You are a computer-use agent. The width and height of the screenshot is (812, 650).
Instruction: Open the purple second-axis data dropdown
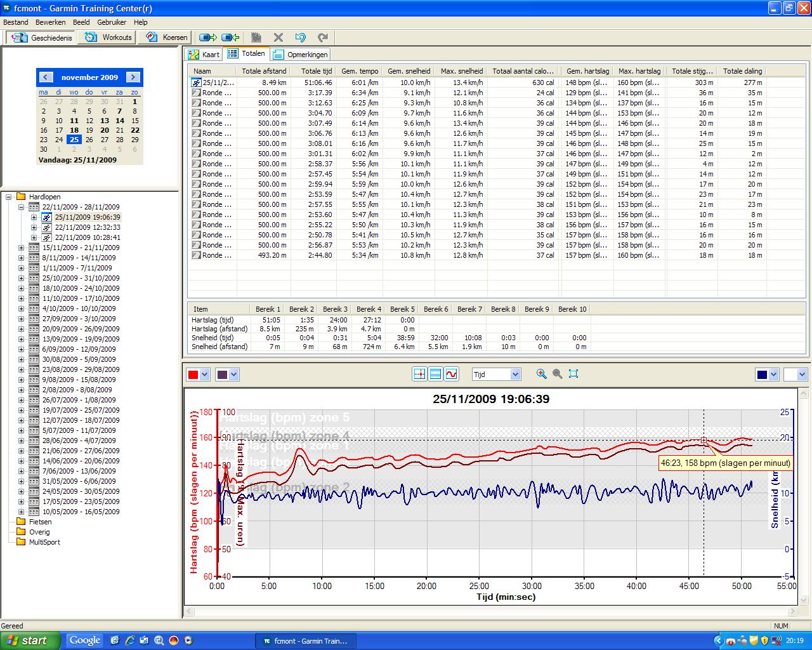pos(234,375)
